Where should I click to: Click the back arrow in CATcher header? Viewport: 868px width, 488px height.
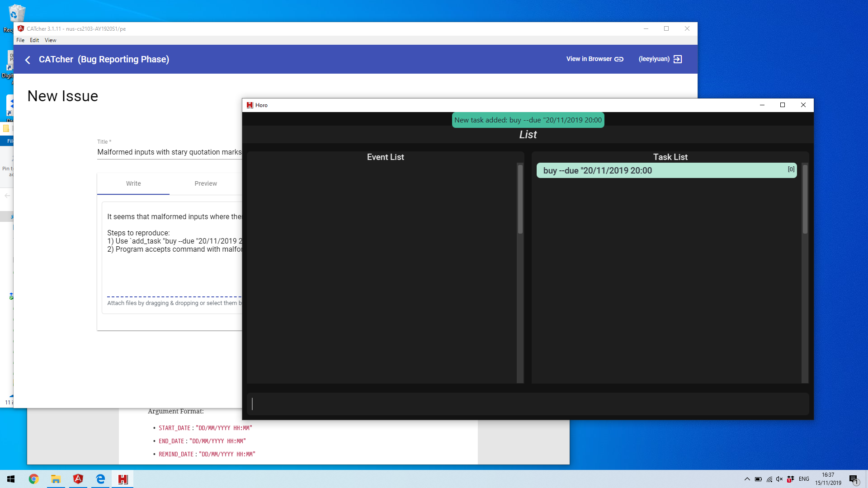(28, 60)
